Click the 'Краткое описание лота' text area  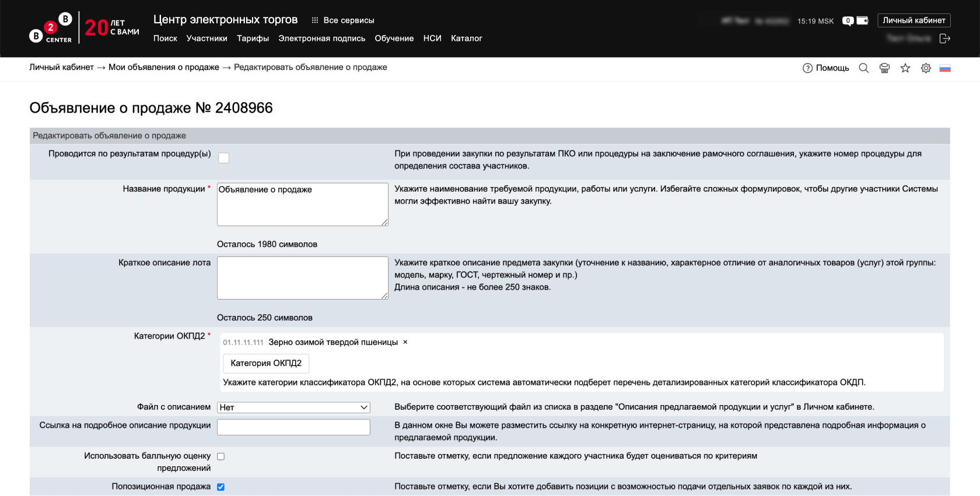coord(303,278)
